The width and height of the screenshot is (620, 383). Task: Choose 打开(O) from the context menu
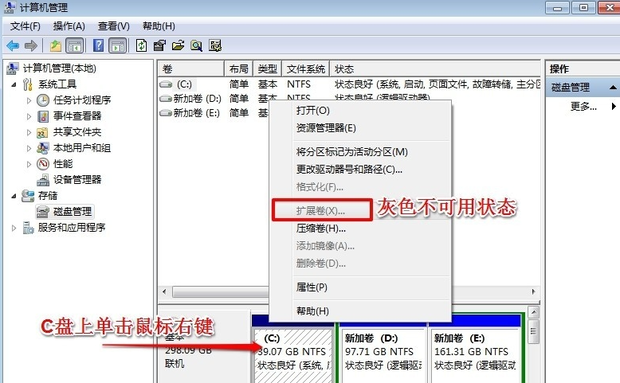click(360, 110)
